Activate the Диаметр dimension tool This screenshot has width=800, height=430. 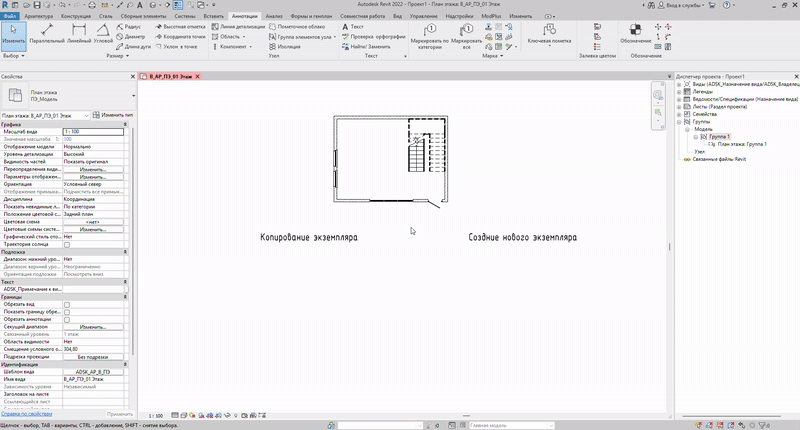tap(131, 37)
